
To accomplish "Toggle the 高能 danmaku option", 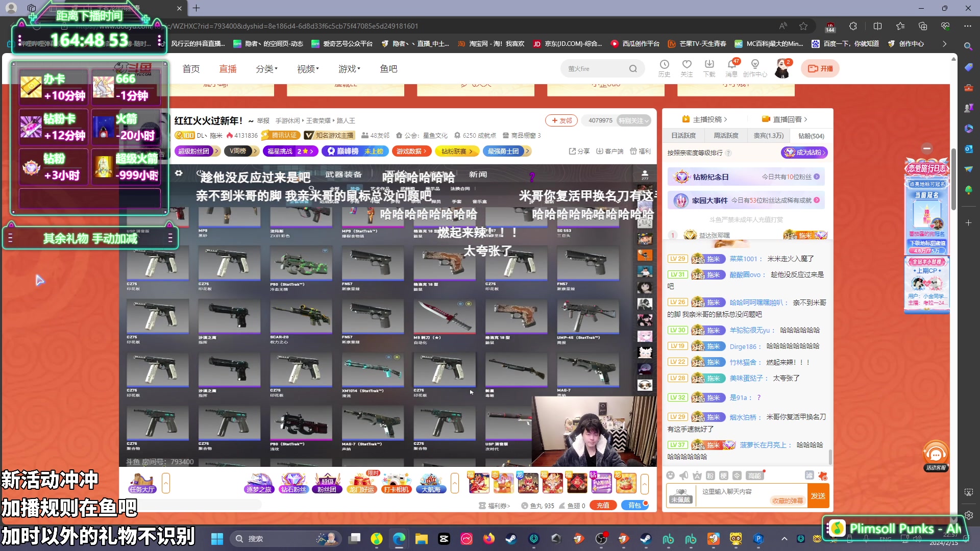I will pyautogui.click(x=754, y=475).
